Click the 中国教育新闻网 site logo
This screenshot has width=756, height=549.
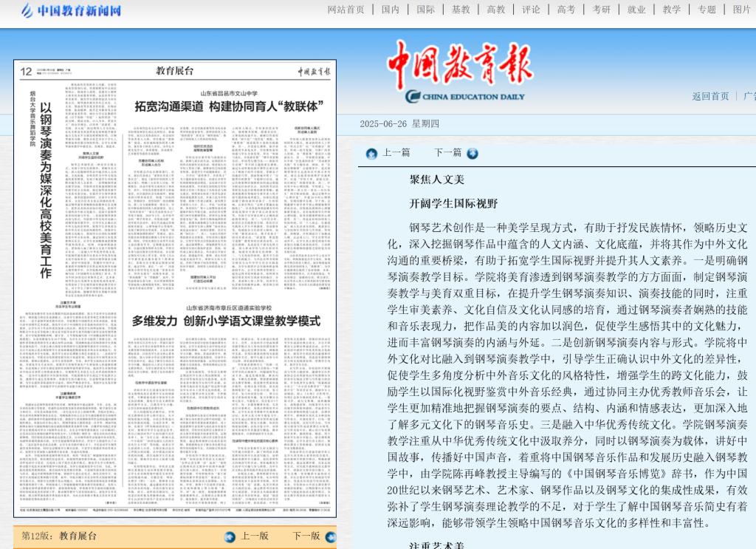(71, 10)
